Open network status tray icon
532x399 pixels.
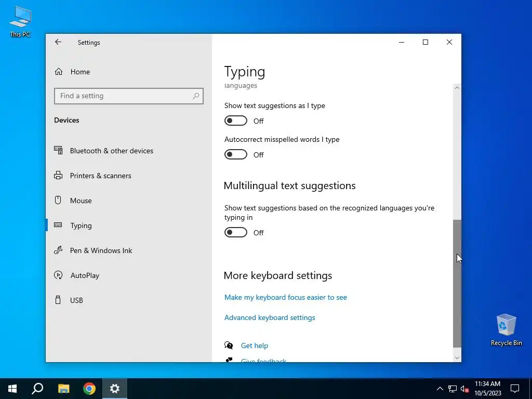pos(453,389)
